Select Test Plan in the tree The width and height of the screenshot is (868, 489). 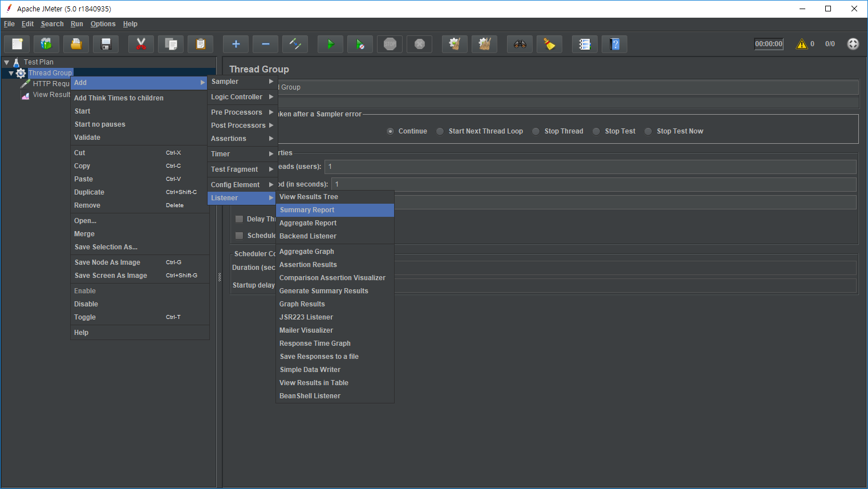tap(39, 62)
